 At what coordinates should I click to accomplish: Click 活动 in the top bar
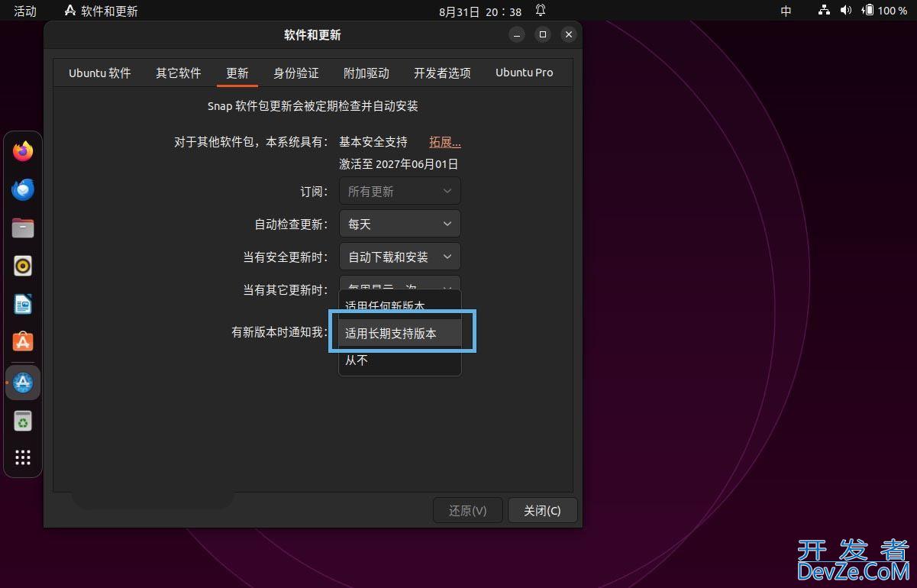(25, 11)
